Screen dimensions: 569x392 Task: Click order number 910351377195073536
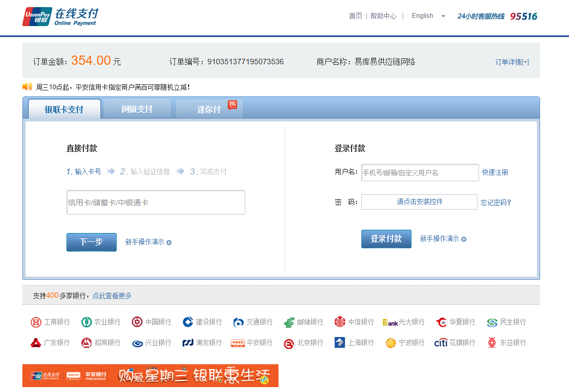point(245,62)
